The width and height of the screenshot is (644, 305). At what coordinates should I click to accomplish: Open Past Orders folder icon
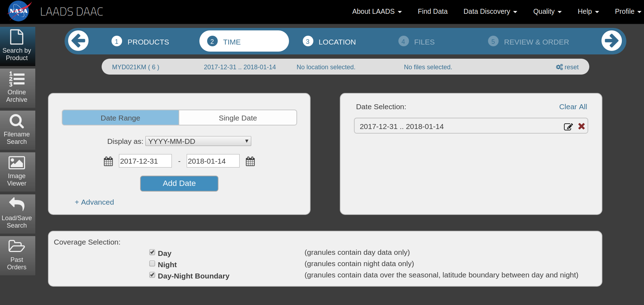point(17,246)
